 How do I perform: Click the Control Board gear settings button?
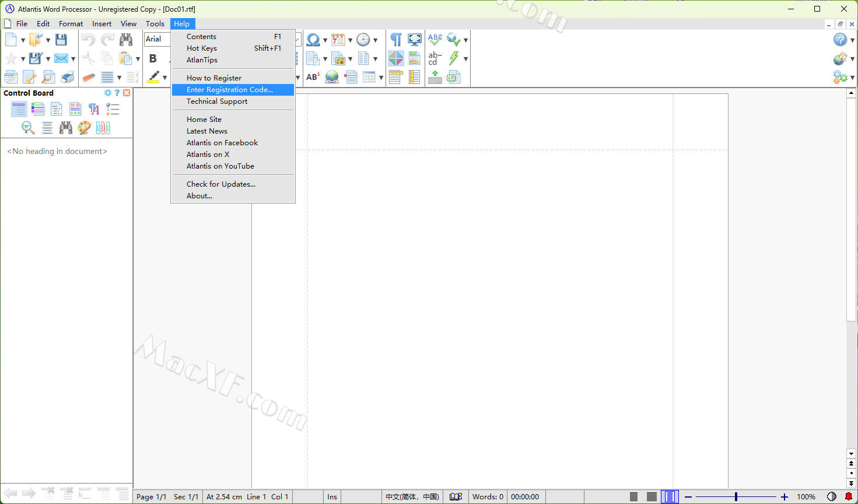tap(108, 93)
